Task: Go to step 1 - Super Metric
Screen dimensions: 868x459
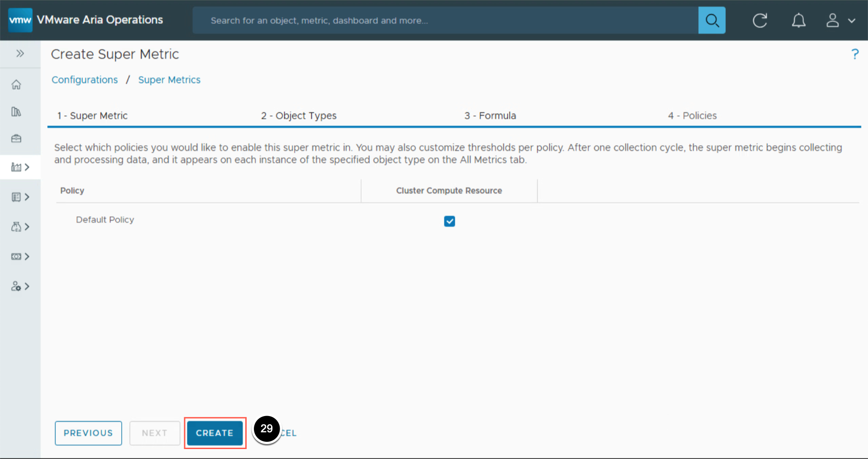Action: (92, 116)
